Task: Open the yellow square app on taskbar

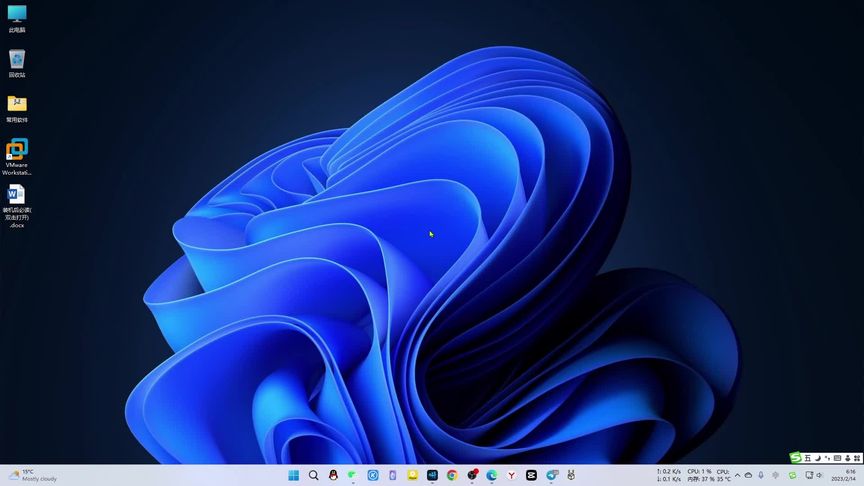Action: click(x=412, y=475)
